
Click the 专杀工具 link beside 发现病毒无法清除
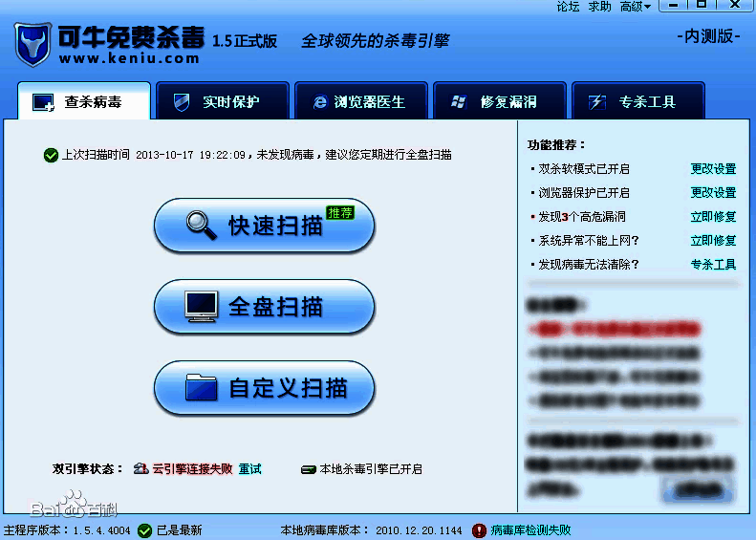point(713,264)
